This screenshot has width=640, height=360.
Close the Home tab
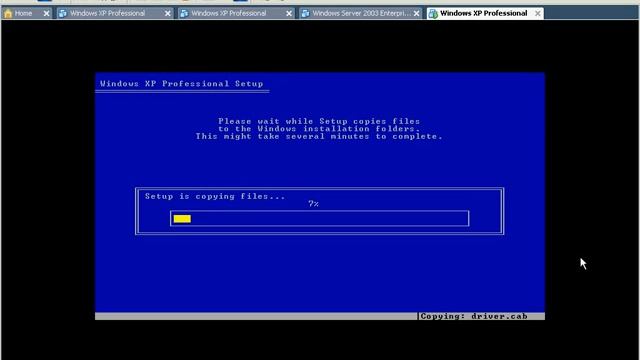coord(46,13)
